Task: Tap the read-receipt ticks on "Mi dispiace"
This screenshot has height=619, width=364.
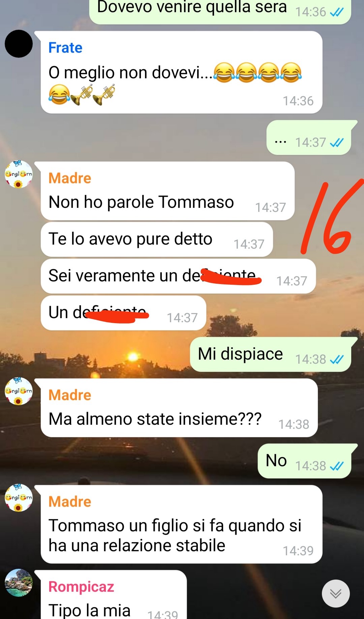Action: point(337,360)
